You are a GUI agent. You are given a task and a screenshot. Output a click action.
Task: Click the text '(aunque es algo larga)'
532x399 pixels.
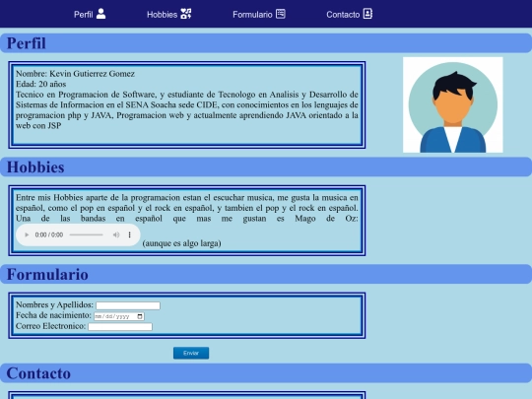(x=182, y=243)
